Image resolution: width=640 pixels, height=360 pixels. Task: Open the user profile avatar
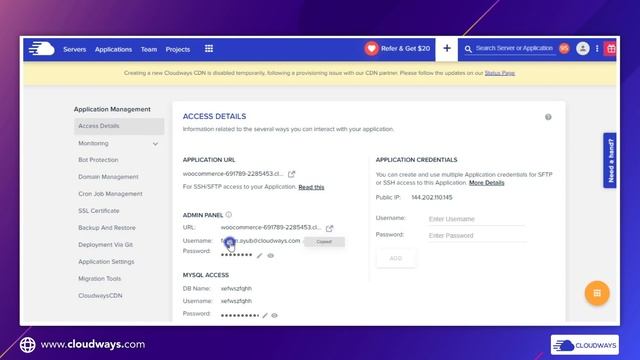(582, 49)
